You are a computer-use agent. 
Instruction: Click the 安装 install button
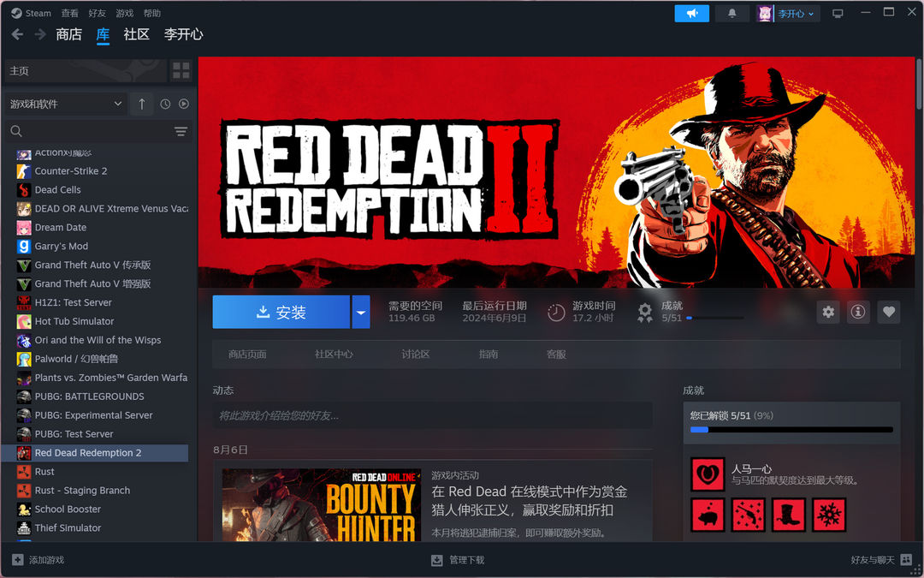click(281, 312)
